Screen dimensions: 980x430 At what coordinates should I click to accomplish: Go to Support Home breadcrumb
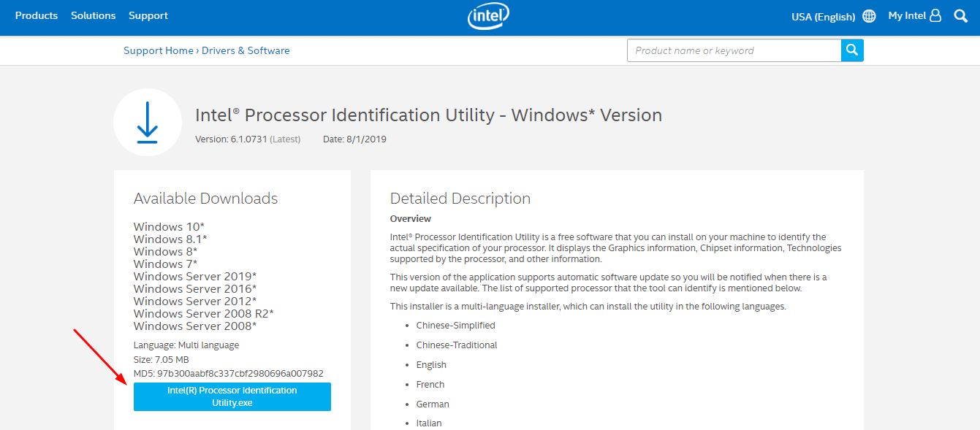click(x=159, y=50)
